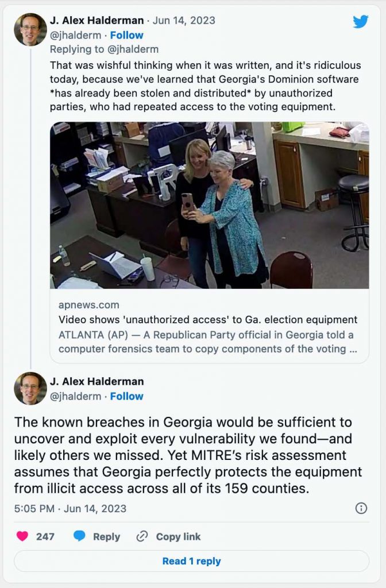Open top J. Alex Halderman profile avatar

point(30,29)
